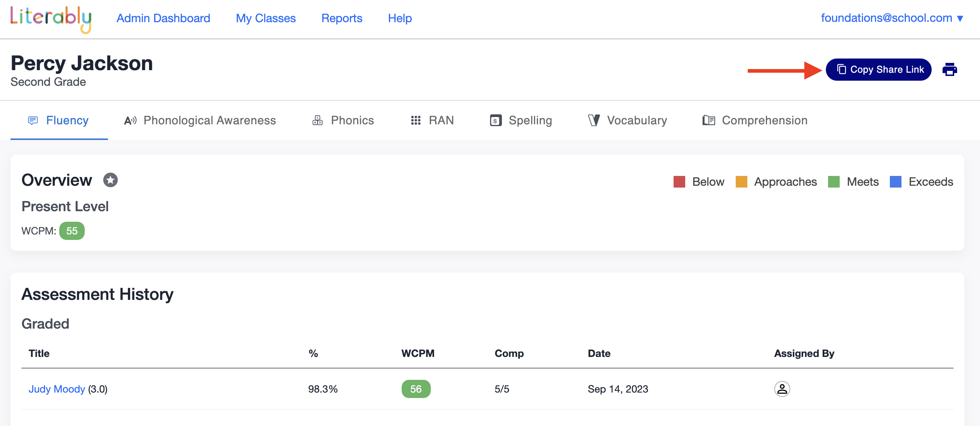
Task: Switch to the Phonics tab
Action: [343, 121]
